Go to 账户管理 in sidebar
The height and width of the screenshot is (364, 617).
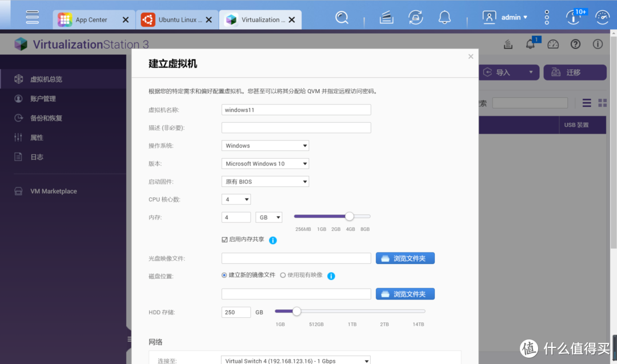[63, 99]
